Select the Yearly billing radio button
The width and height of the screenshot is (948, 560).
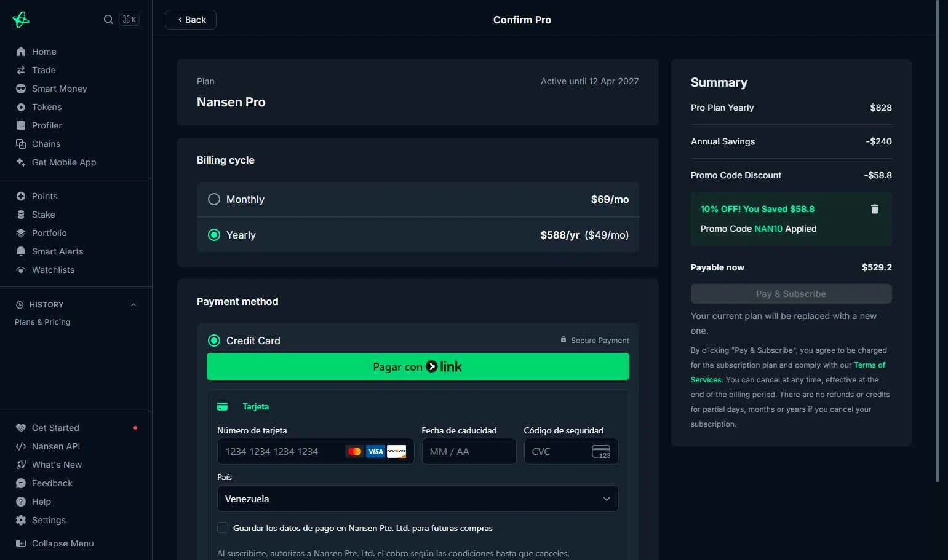coord(214,235)
